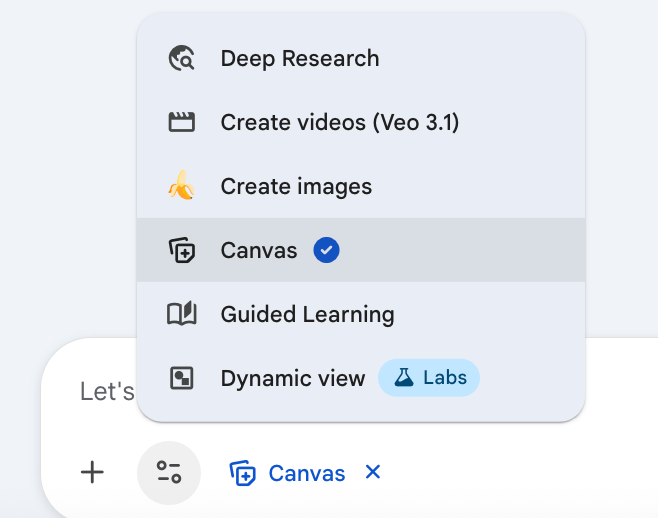Image resolution: width=658 pixels, height=518 pixels.
Task: Remove the Canvas chip with the X
Action: coord(373,472)
